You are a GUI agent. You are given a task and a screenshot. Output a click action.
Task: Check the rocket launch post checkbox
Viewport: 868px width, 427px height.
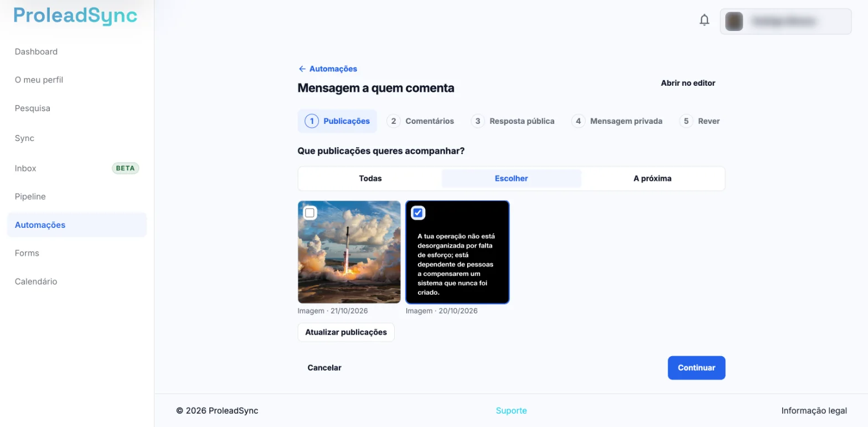309,213
